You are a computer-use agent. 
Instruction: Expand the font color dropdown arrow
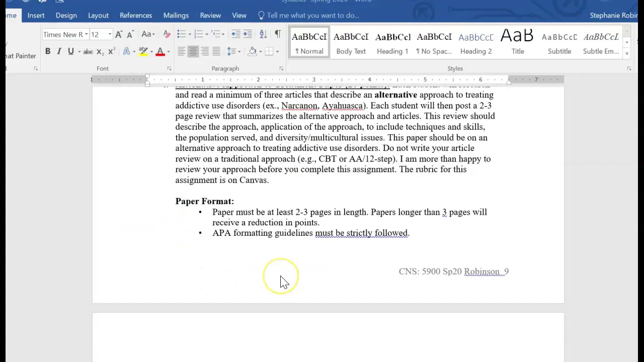coord(168,52)
